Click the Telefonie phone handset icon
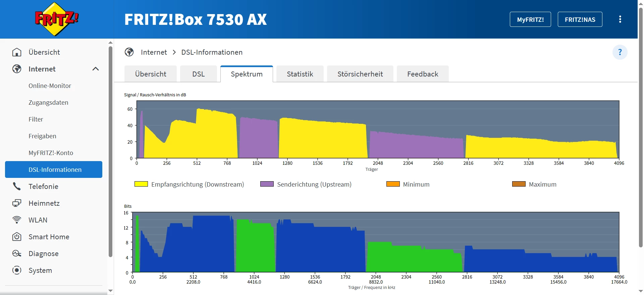644x295 pixels. point(17,186)
